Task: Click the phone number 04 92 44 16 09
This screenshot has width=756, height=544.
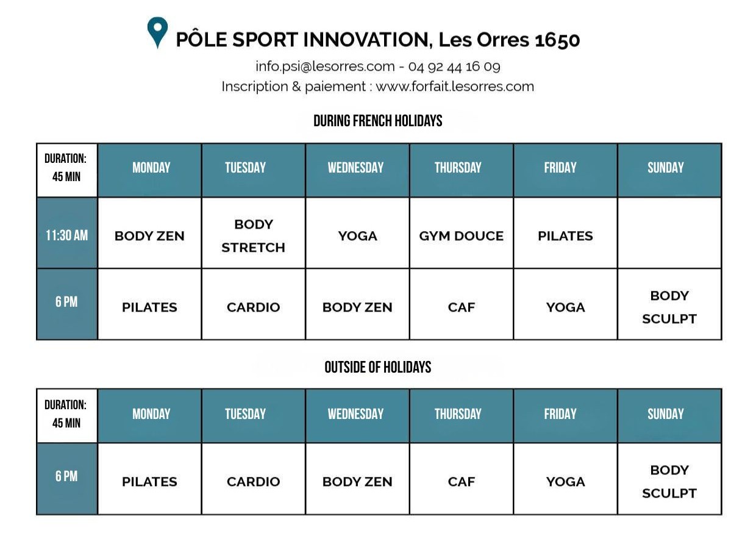Action: pos(454,66)
